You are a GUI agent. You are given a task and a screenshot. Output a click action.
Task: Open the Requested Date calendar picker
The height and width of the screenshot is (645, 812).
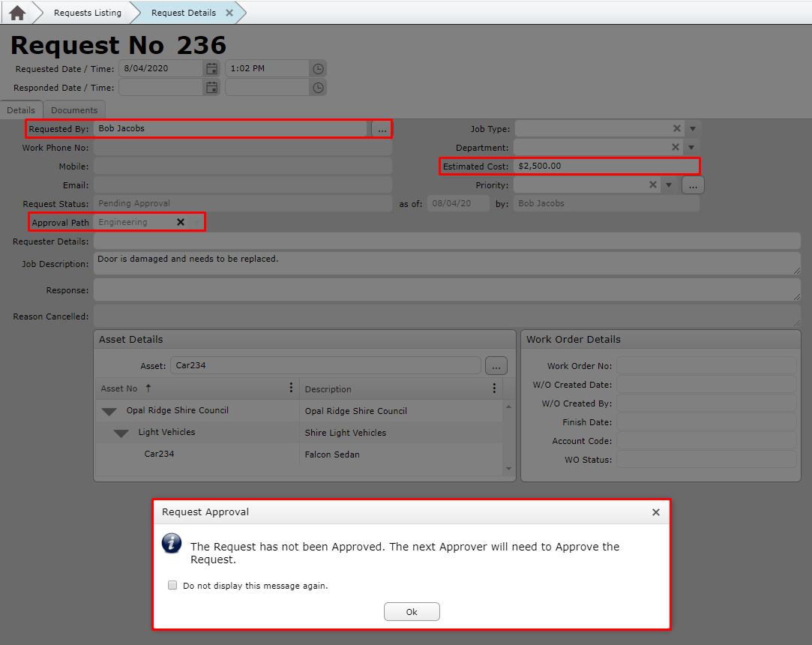[211, 67]
